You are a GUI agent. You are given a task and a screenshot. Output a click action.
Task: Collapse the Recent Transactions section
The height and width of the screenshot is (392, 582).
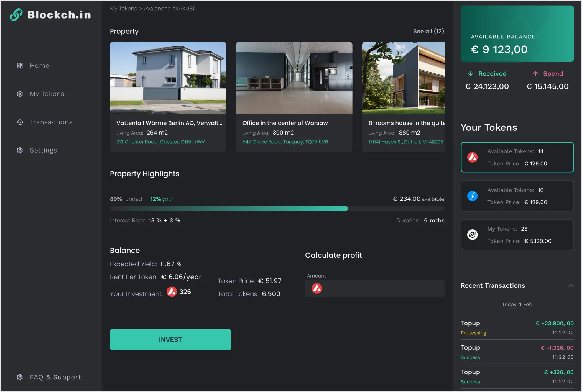click(571, 285)
